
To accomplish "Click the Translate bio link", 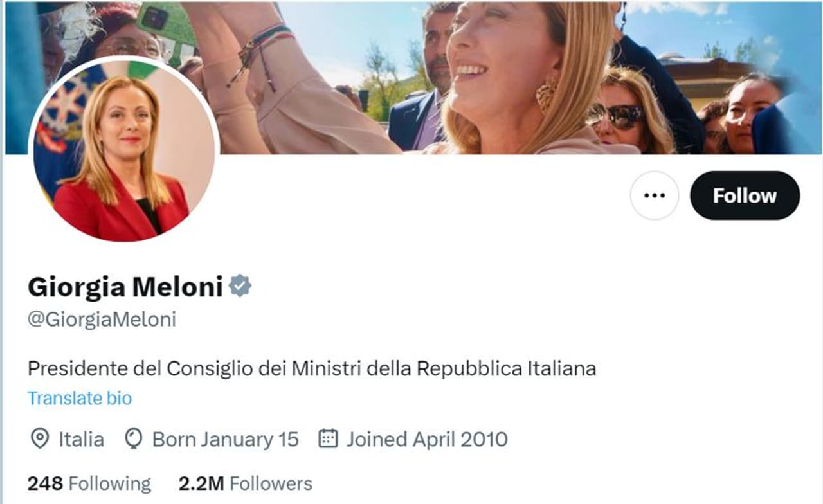I will pos(80,399).
